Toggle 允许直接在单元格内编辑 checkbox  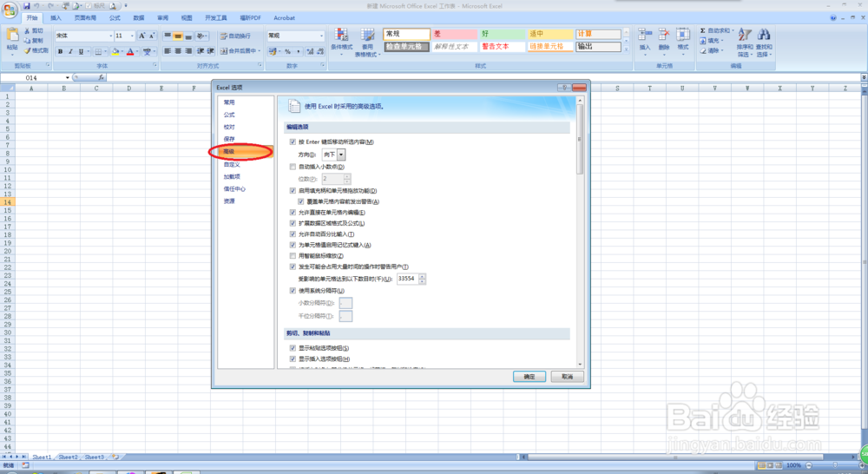tap(293, 212)
